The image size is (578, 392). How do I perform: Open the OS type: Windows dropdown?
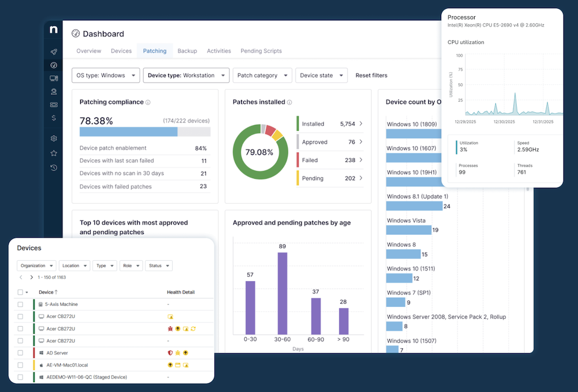point(106,75)
